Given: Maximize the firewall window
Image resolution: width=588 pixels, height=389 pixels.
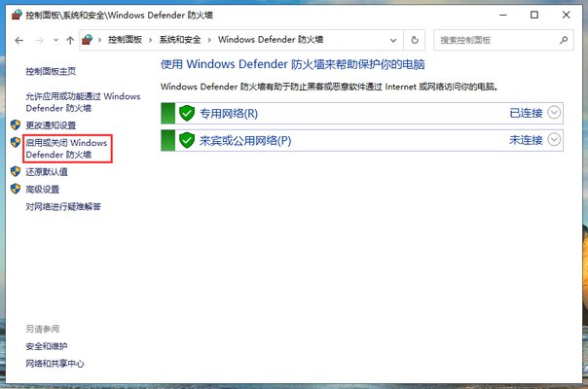Looking at the screenshot, I should [534, 15].
